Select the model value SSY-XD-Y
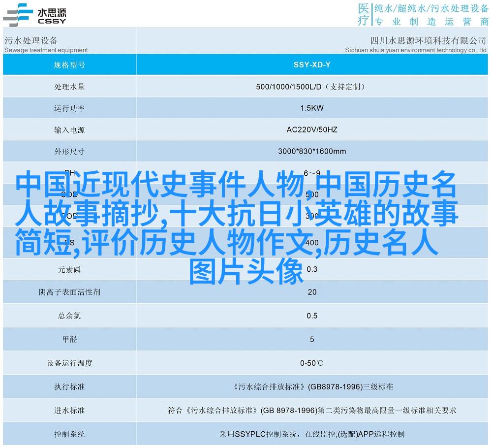 (x=312, y=64)
